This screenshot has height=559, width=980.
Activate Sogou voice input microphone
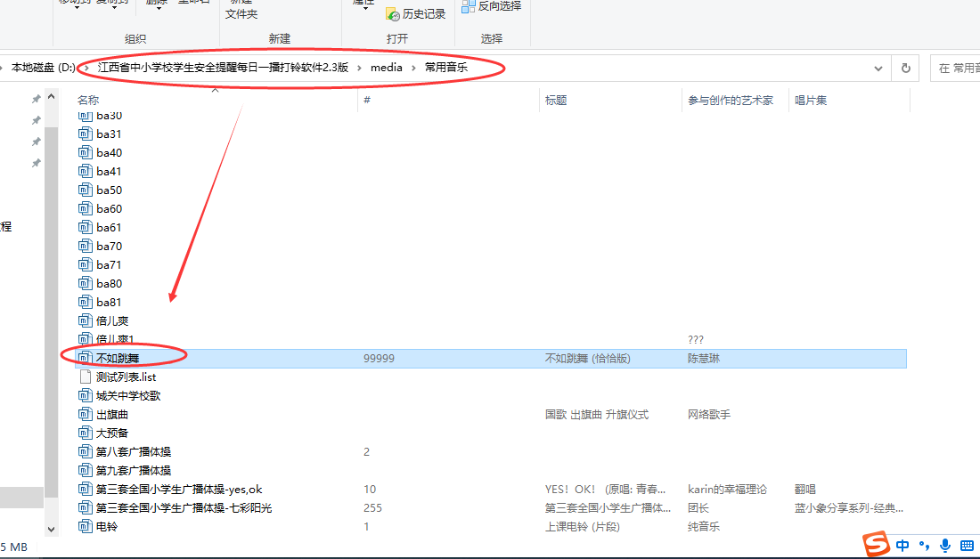pyautogui.click(x=945, y=545)
